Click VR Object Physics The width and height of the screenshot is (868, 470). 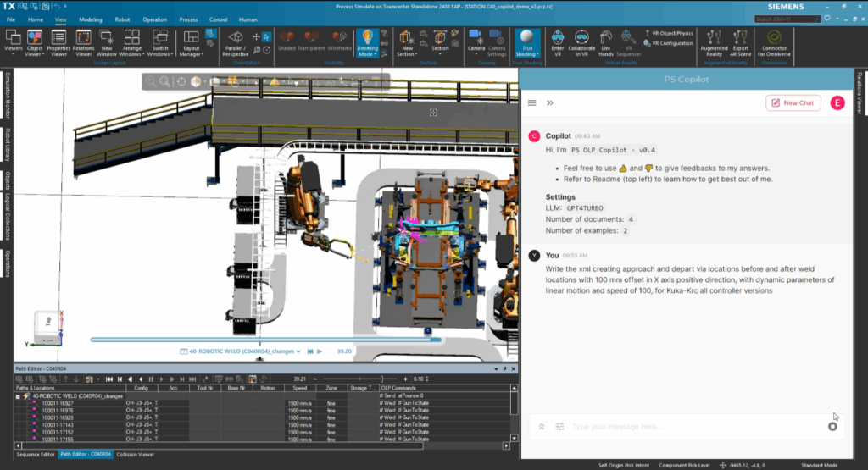[x=668, y=33]
